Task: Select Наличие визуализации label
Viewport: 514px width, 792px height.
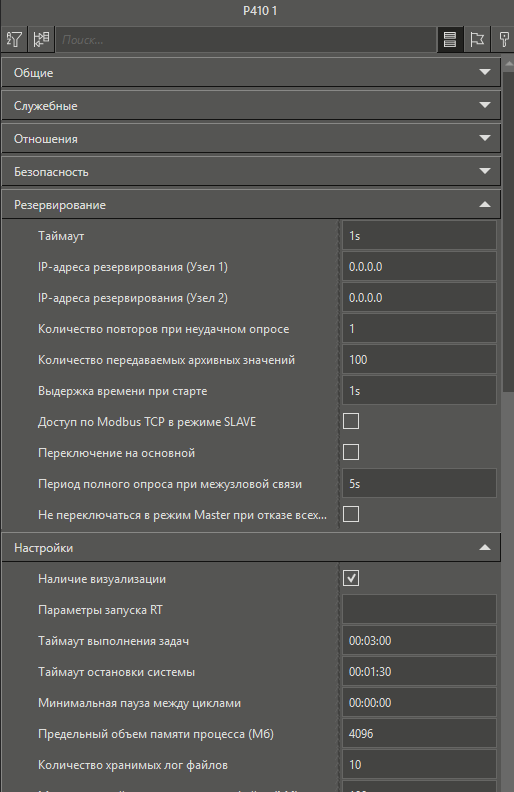Action: 102,579
